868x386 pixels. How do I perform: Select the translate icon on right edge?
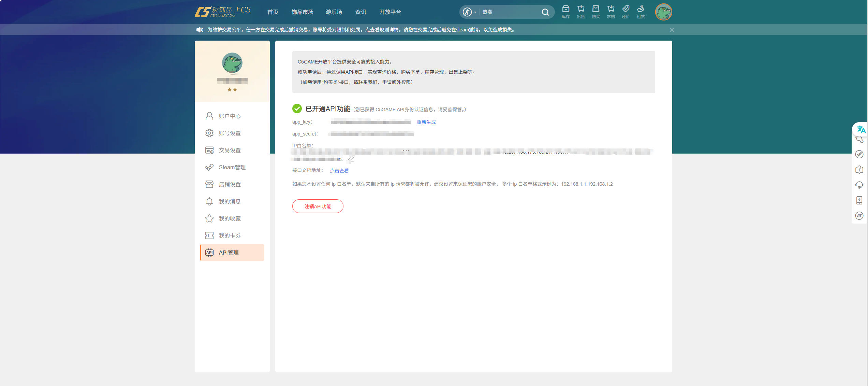tap(861, 129)
